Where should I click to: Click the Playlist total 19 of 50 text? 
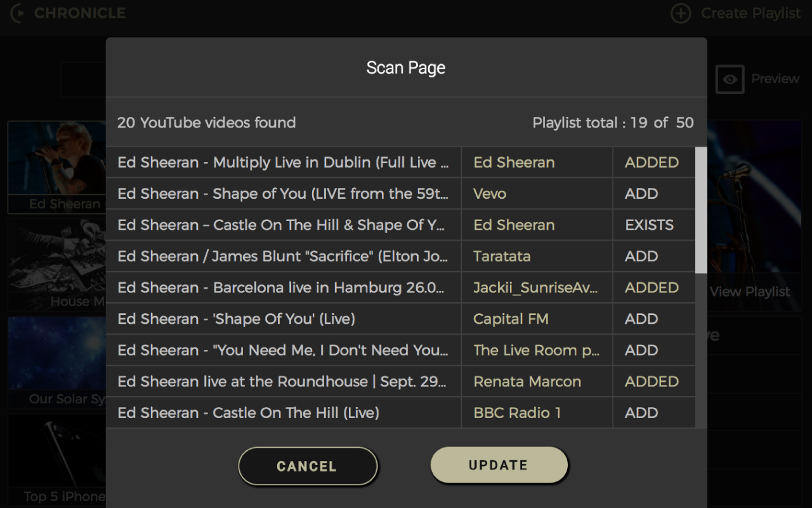[613, 123]
